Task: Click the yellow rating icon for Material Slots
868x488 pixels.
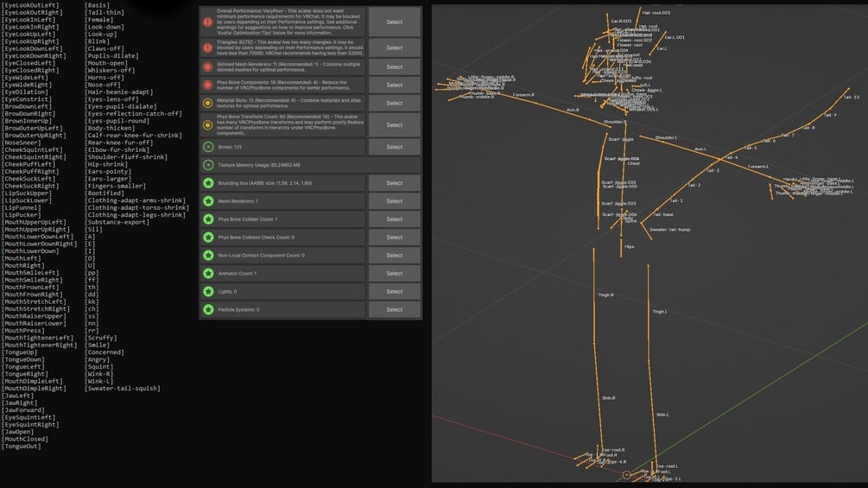Action: [207, 103]
